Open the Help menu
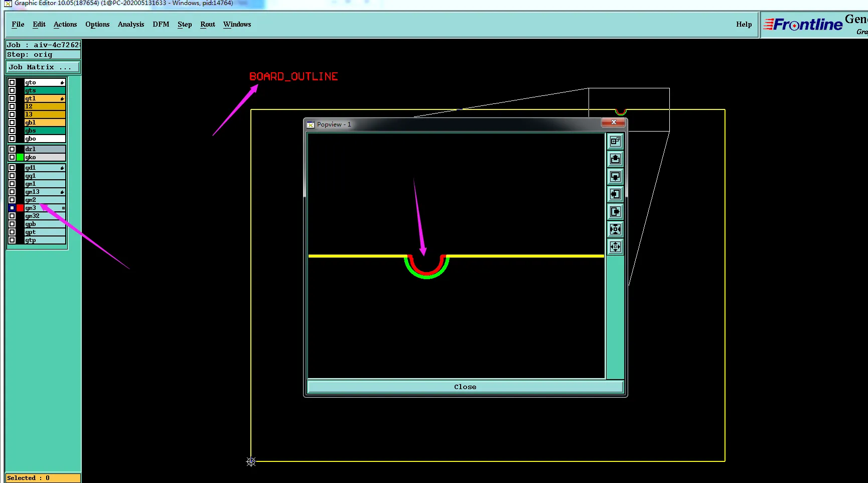Viewport: 868px width, 483px height. (744, 24)
